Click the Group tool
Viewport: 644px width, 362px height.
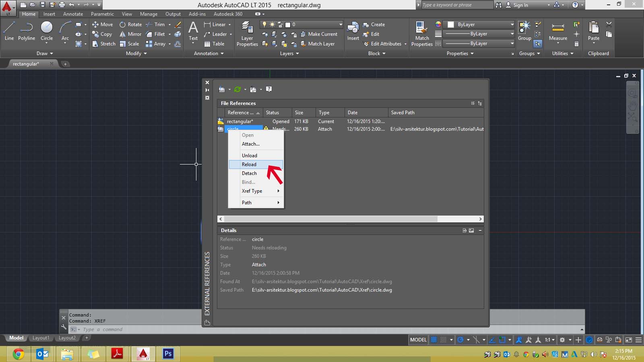pos(524,31)
